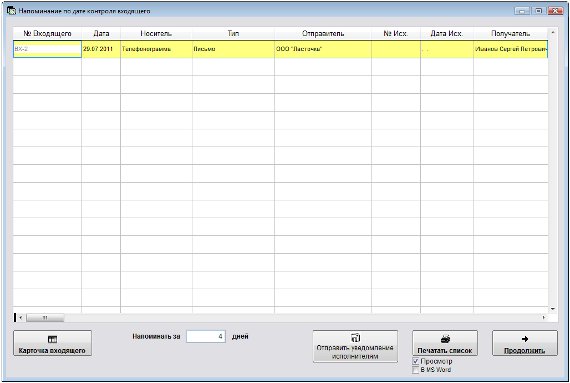This screenshot has width=570, height=383.
Task: Select the ООО Ласточка sender cell
Action: 323,49
